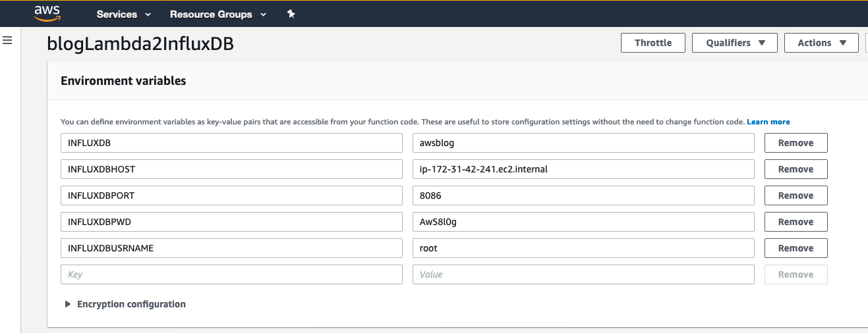Remove the INFLUXDBUSRNAME variable
868x333 pixels.
tap(796, 248)
